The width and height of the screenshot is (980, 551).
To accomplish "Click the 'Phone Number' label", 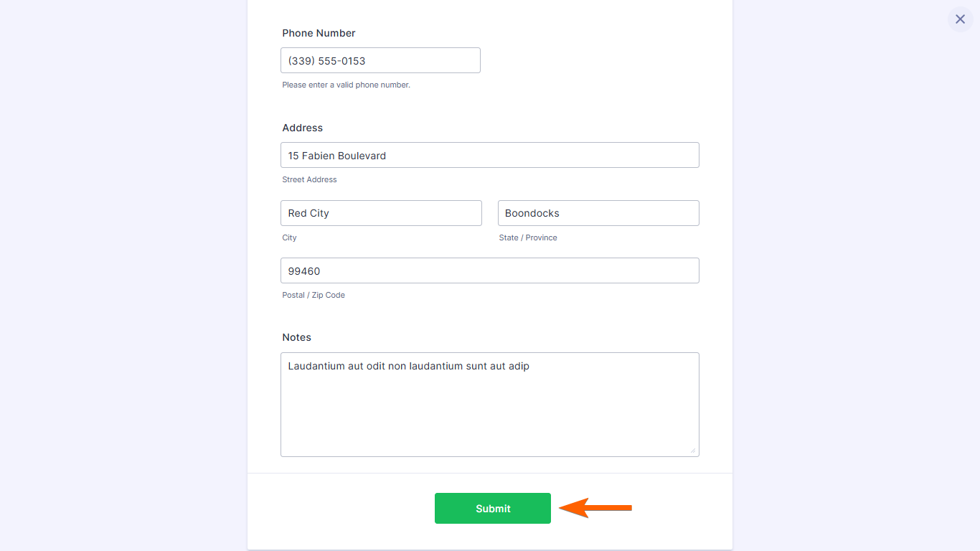I will (319, 33).
